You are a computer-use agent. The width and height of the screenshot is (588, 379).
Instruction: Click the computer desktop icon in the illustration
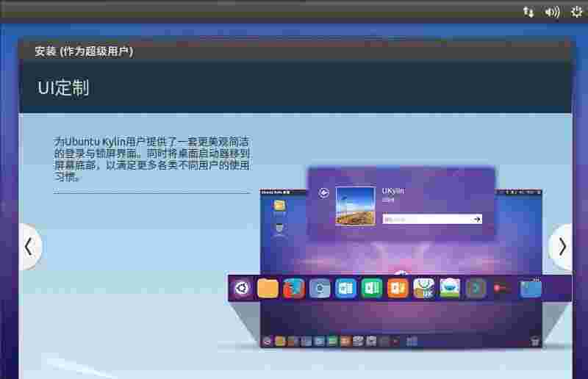coord(279,228)
